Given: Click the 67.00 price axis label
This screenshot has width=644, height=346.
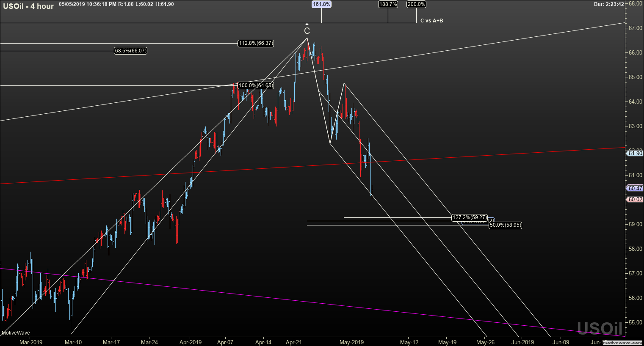Looking at the screenshot, I should (x=636, y=28).
